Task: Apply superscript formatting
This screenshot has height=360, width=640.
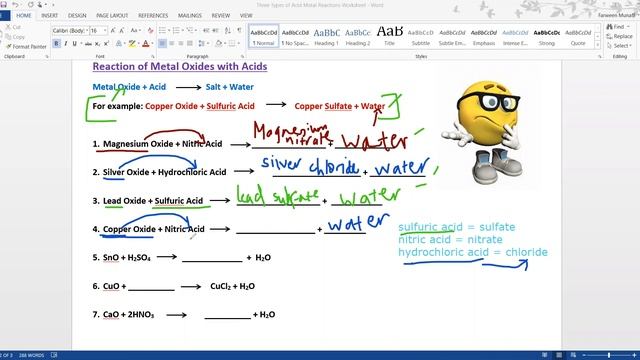Action: (x=106, y=44)
